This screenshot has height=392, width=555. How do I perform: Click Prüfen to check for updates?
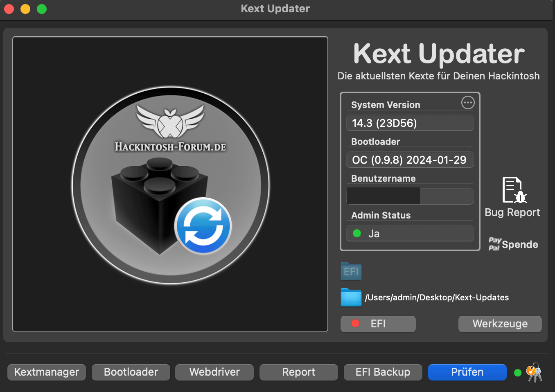(467, 372)
